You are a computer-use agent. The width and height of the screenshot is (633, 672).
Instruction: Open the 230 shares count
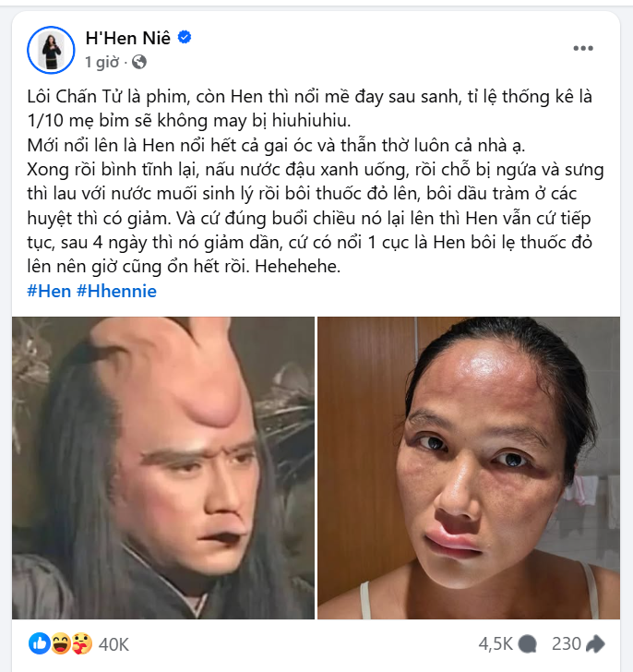(x=567, y=643)
